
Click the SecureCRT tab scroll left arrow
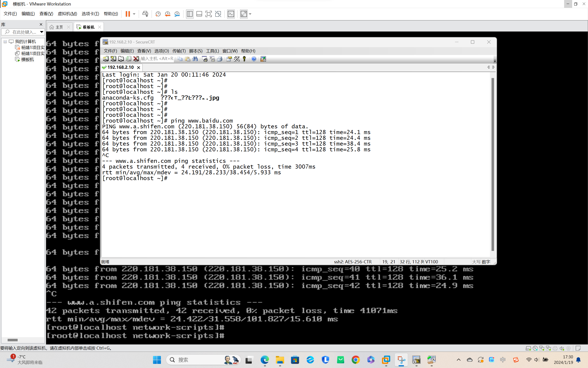coord(488,67)
